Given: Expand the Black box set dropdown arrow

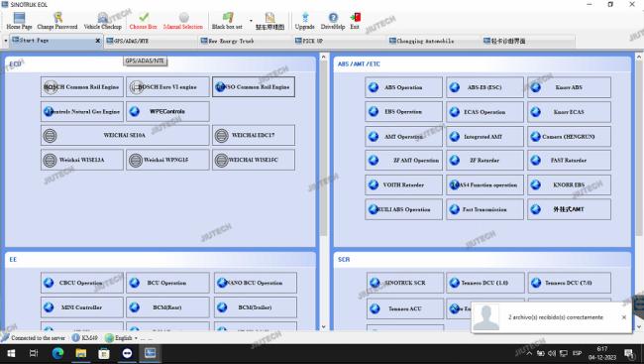Looking at the screenshot, I should (251, 21).
